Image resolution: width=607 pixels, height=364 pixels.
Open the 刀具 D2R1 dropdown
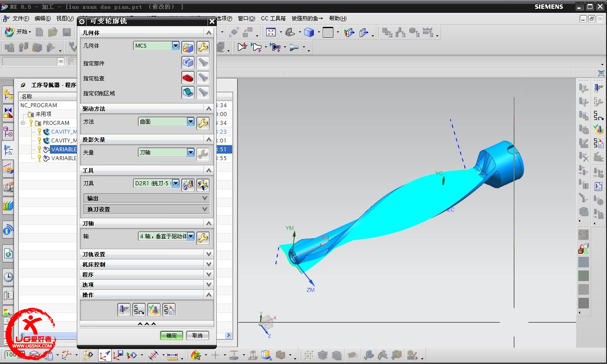(x=176, y=183)
